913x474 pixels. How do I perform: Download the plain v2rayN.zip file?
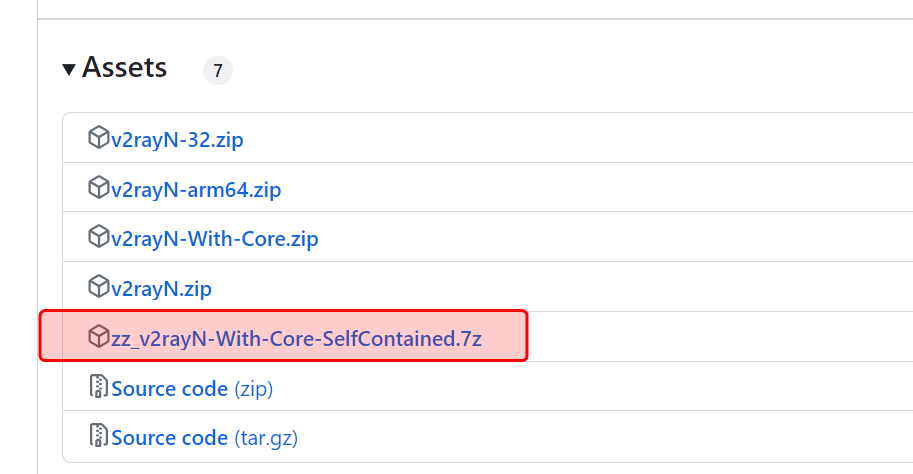click(x=161, y=289)
